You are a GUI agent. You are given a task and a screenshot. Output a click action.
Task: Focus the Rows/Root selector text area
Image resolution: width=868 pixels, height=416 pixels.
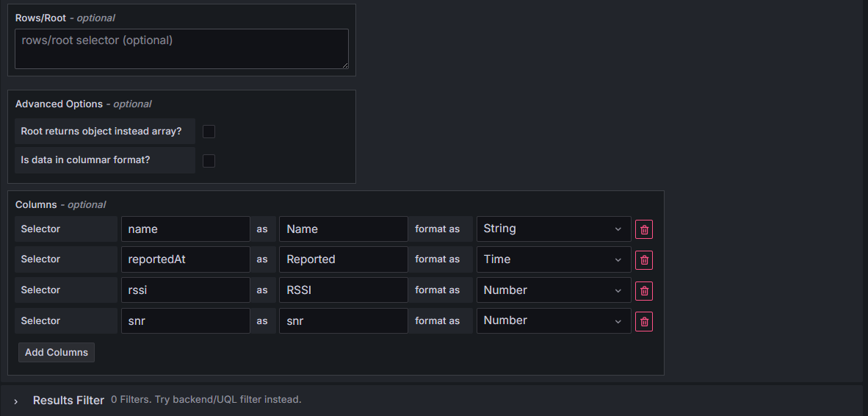coord(181,49)
